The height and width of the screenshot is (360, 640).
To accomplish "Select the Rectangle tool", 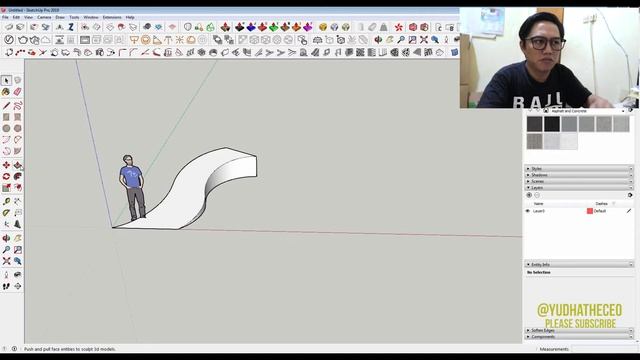I will point(6,117).
